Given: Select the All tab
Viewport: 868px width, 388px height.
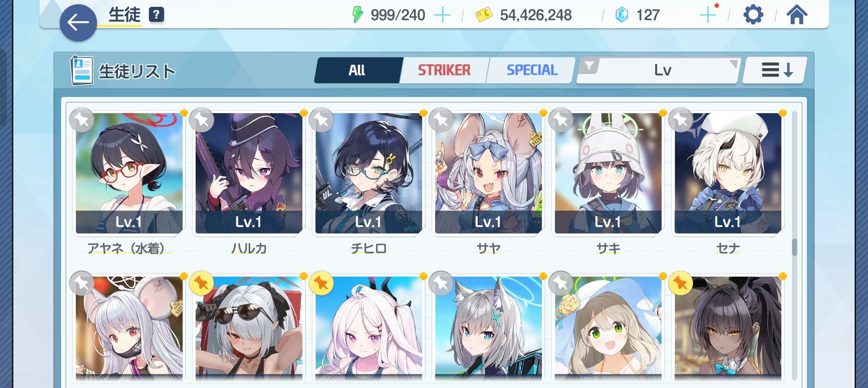Looking at the screenshot, I should [x=357, y=70].
